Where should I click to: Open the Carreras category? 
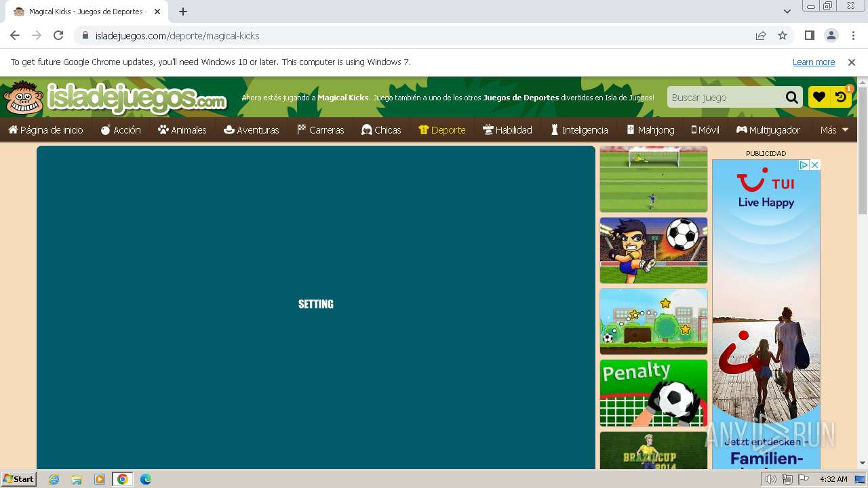click(x=321, y=130)
